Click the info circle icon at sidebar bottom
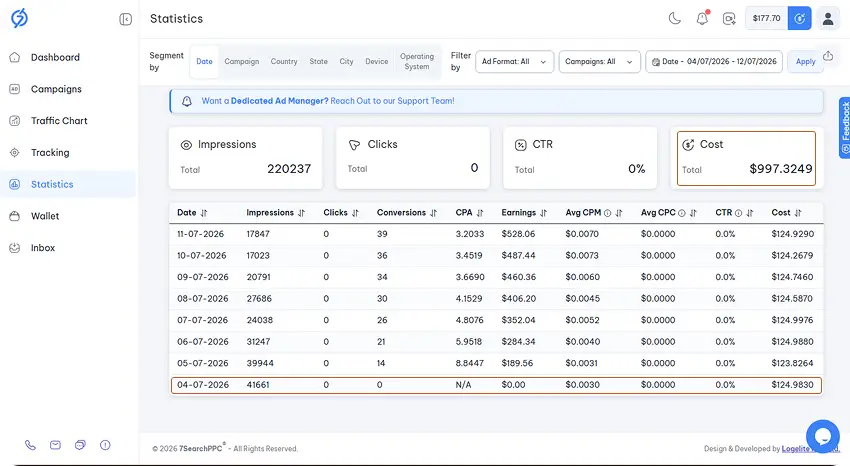 [x=105, y=445]
